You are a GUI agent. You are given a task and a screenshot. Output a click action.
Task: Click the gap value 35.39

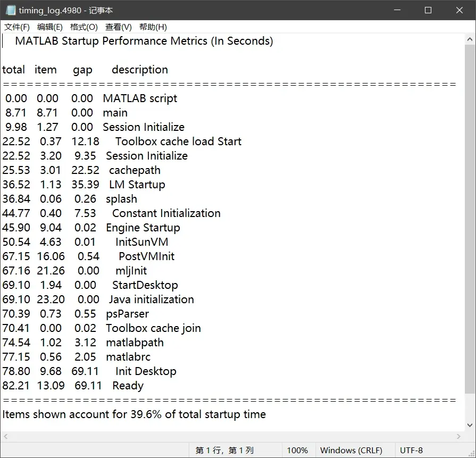click(x=85, y=185)
